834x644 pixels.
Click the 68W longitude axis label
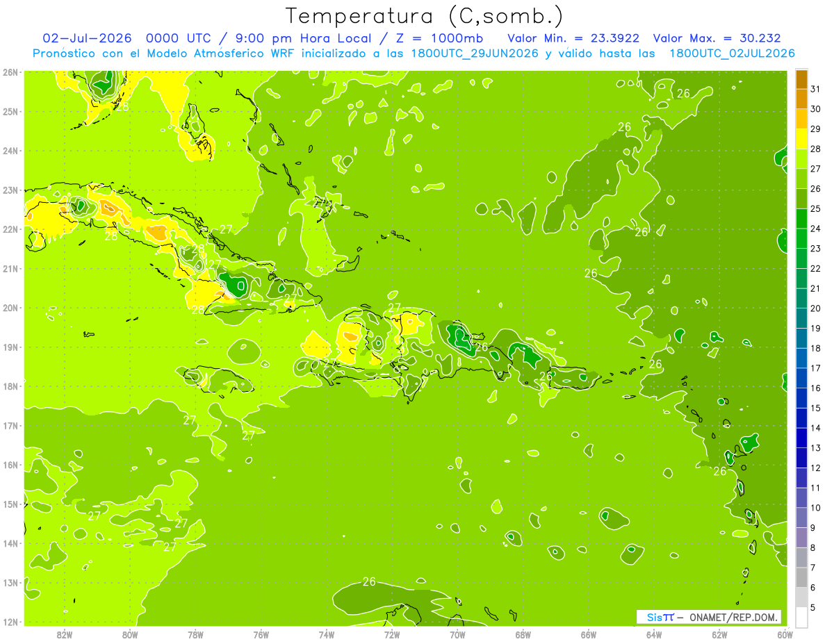pyautogui.click(x=523, y=634)
